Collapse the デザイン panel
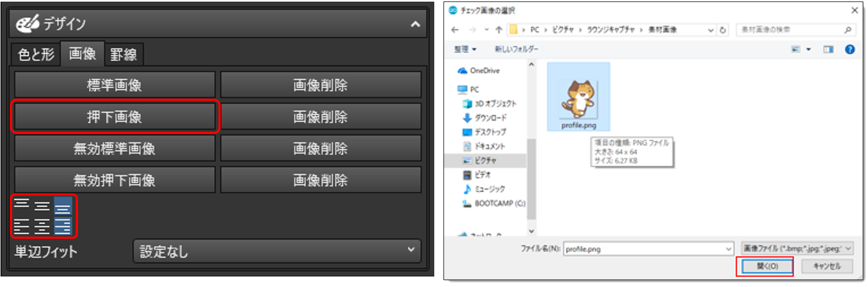 click(415, 24)
